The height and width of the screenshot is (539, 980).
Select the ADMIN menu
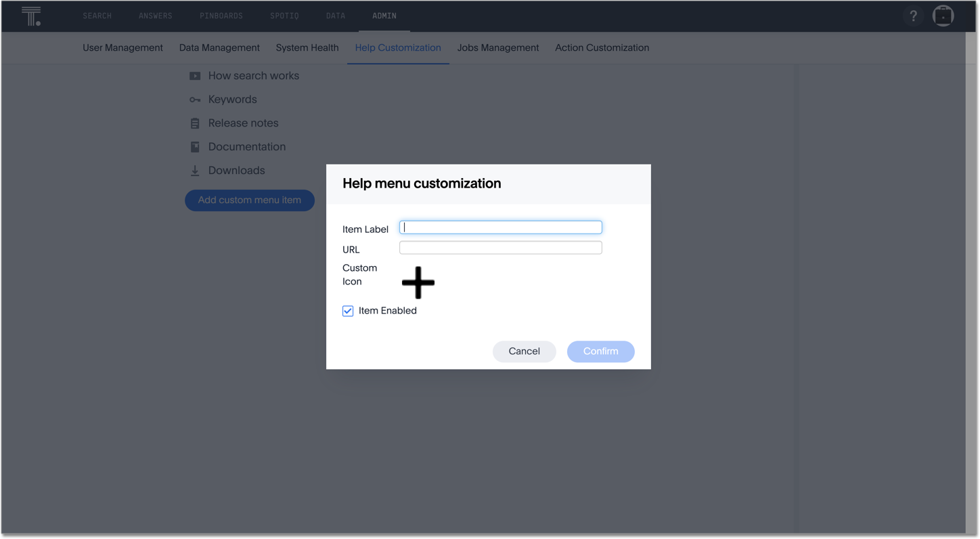[384, 16]
